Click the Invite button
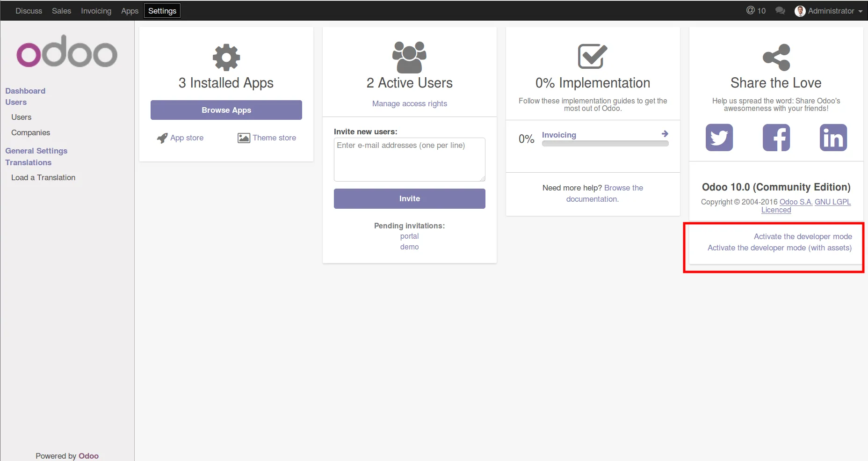 (x=410, y=198)
